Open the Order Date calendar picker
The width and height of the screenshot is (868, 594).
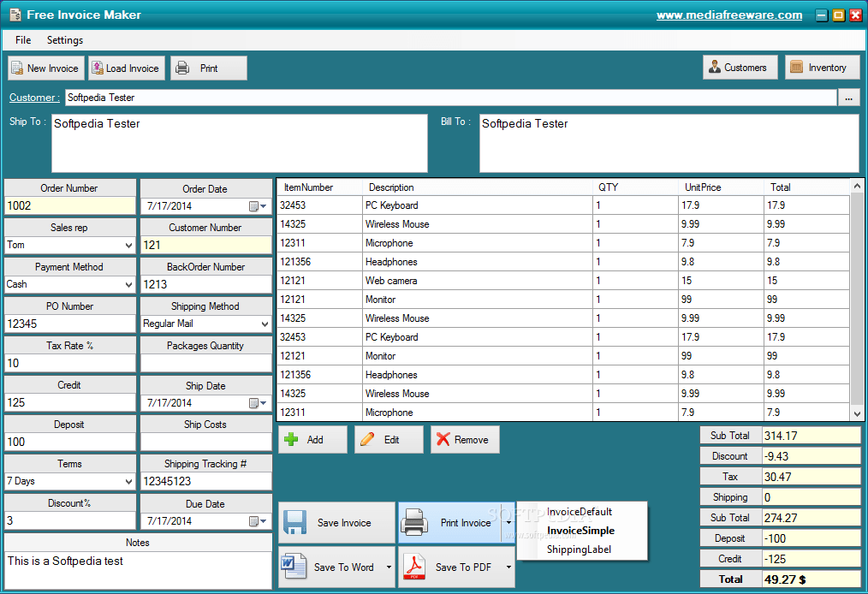pyautogui.click(x=262, y=206)
